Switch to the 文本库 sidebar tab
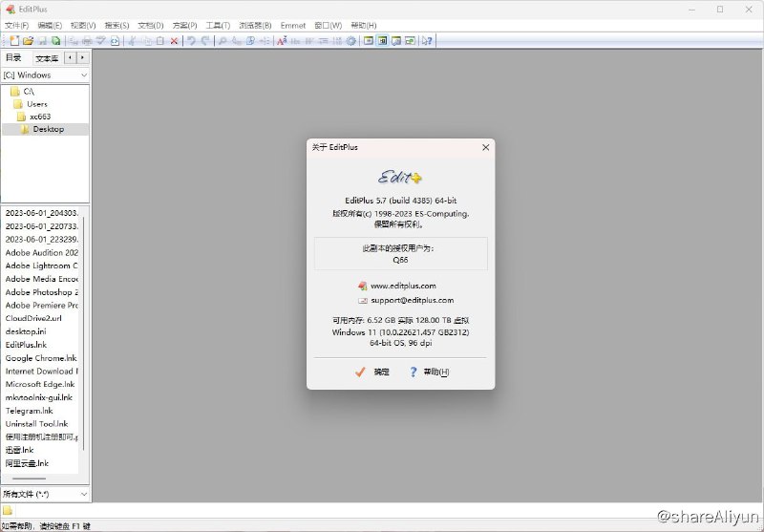Image resolution: width=764 pixels, height=532 pixels. (47, 58)
